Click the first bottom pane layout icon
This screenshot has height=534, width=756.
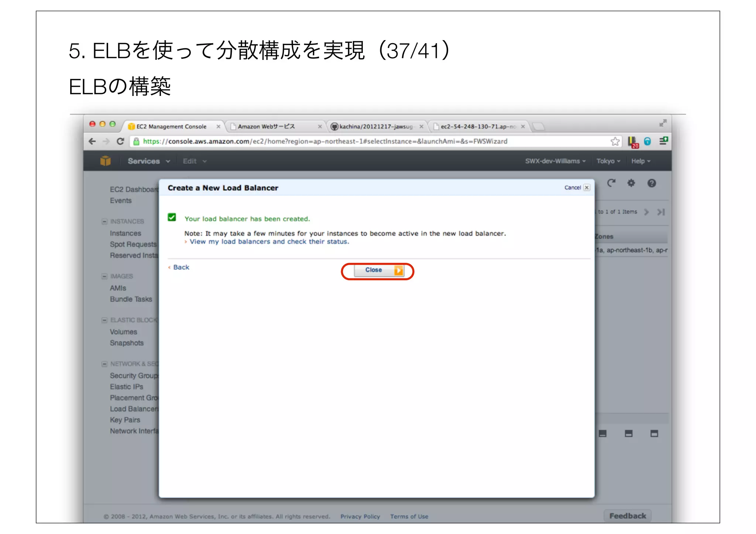click(603, 434)
